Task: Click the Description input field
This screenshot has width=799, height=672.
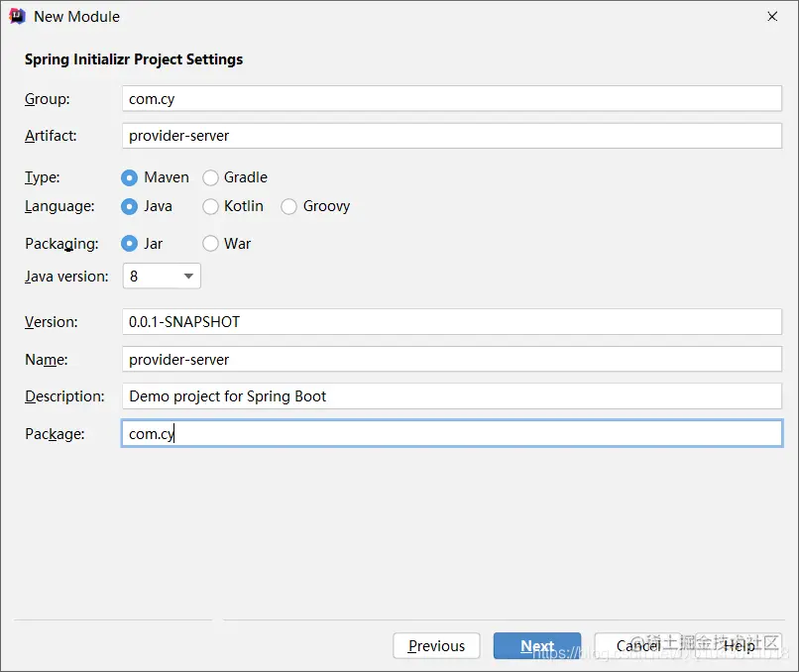Action: click(451, 396)
